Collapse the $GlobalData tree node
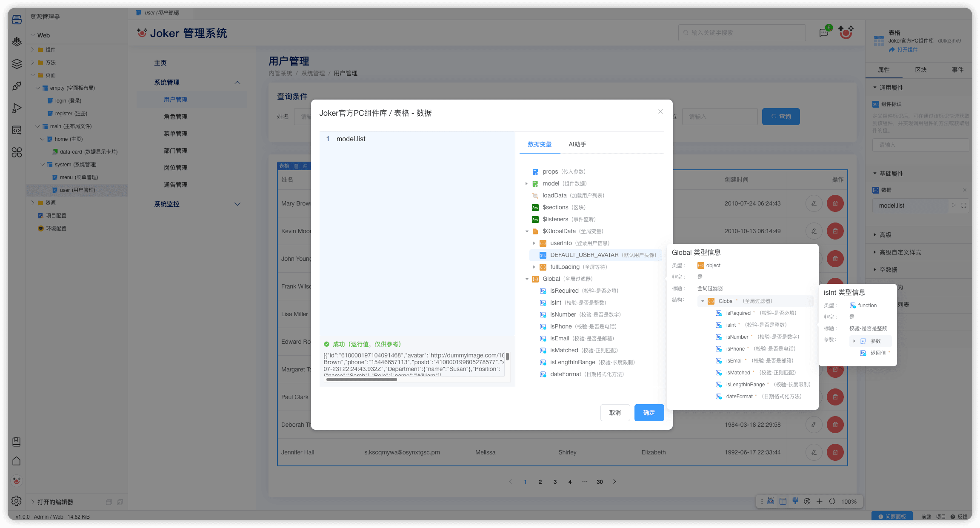 point(526,231)
